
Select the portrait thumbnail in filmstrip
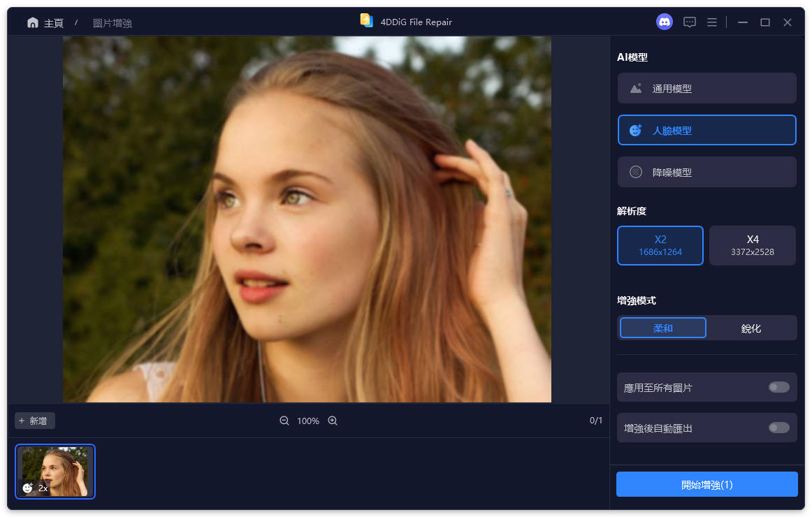(x=56, y=471)
